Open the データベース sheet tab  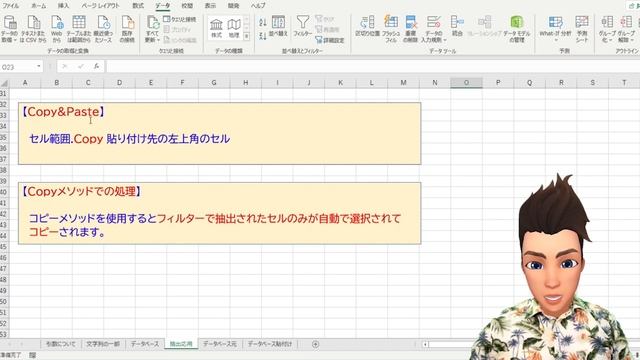[145, 344]
